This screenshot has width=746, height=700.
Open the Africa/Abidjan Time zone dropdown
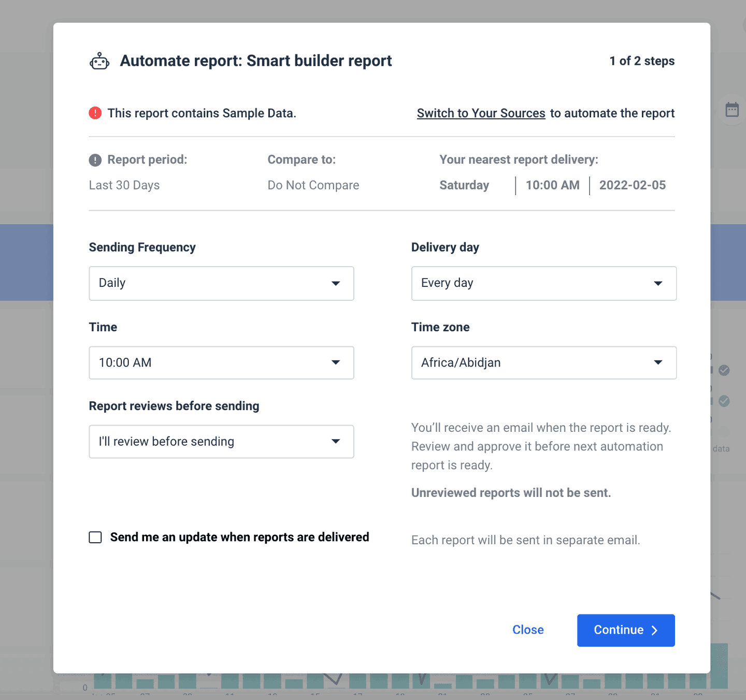[x=543, y=362]
